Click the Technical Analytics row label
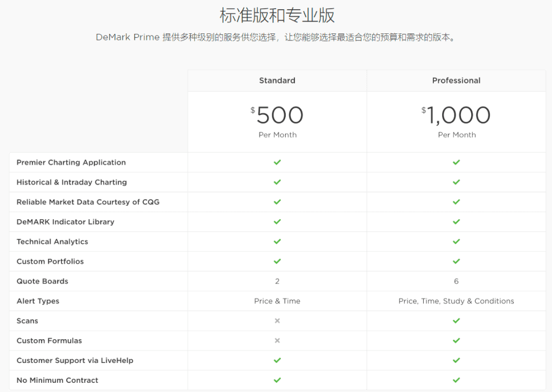This screenshot has width=552, height=392. (52, 242)
